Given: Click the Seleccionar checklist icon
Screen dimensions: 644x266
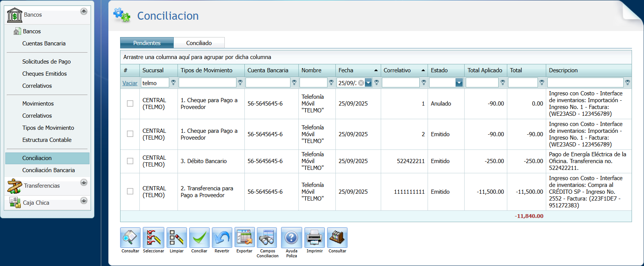Looking at the screenshot, I should [x=153, y=238].
